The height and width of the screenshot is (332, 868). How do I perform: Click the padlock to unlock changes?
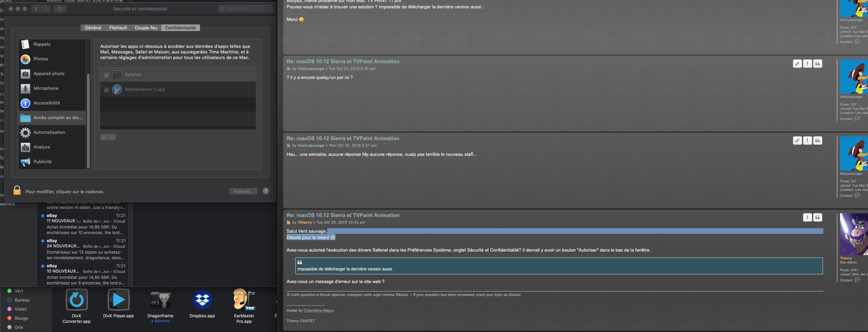click(x=17, y=190)
